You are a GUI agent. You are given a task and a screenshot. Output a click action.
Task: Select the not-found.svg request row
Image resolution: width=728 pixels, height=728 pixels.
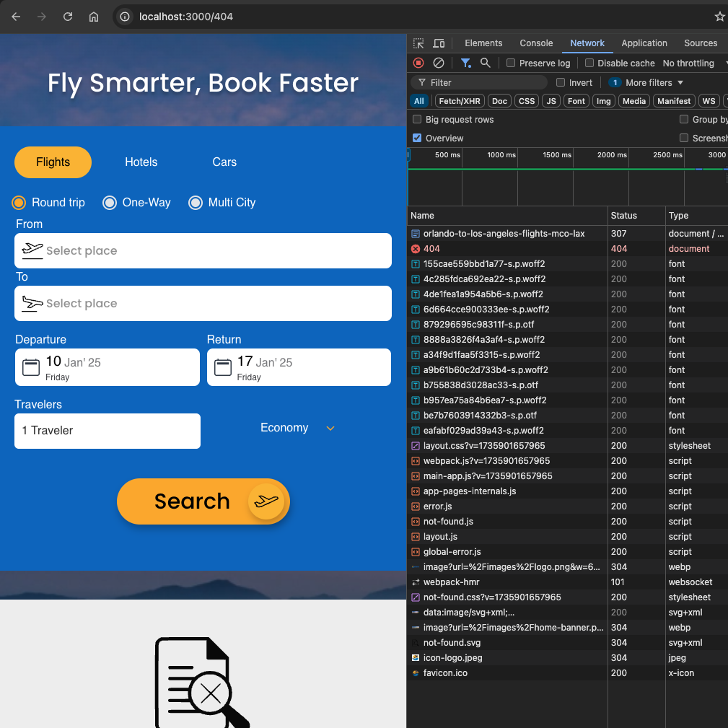[567, 643]
